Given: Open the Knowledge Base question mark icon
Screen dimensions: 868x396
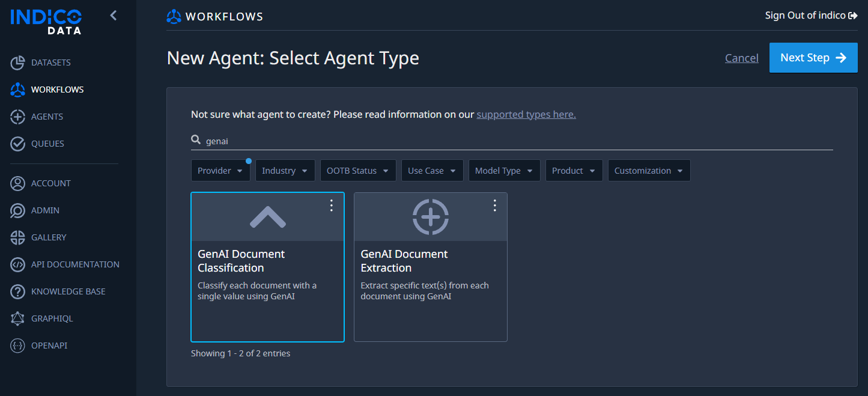Looking at the screenshot, I should (17, 291).
